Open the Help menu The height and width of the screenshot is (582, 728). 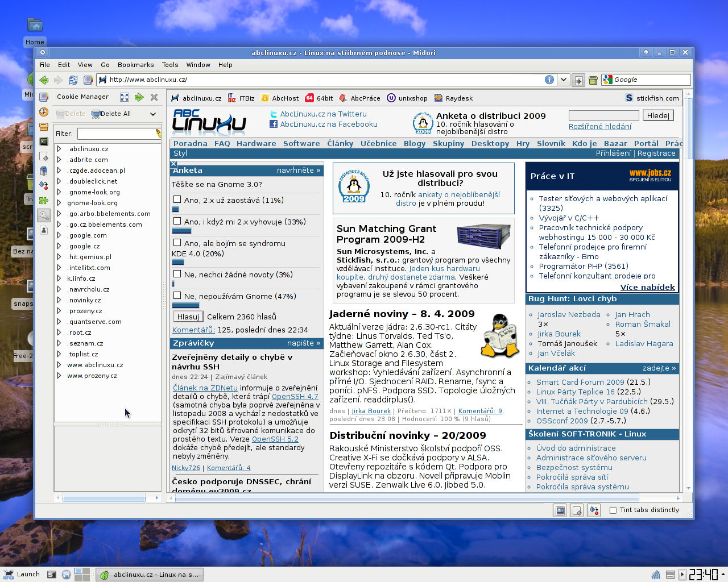click(x=226, y=65)
